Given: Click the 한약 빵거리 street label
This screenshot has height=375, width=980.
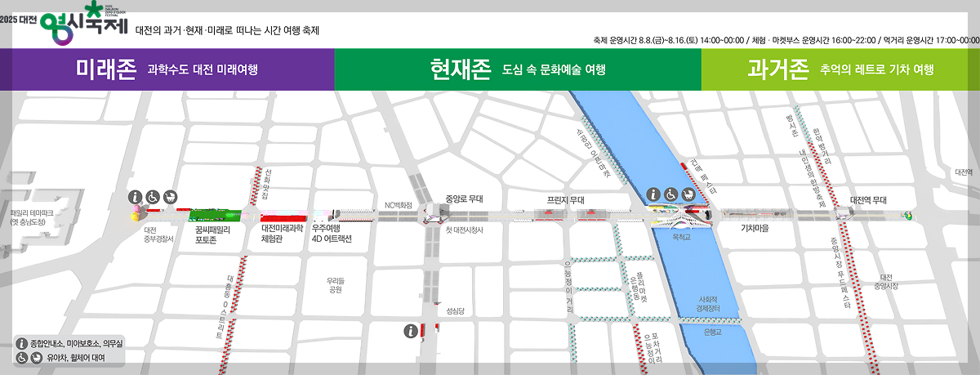Looking at the screenshot, I should click(x=823, y=147).
